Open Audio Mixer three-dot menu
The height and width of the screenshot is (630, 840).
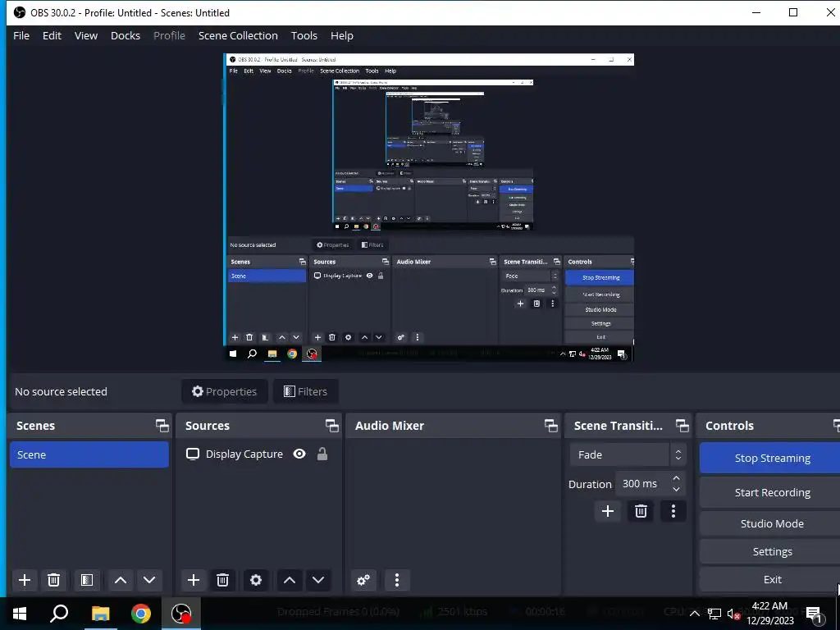coord(397,580)
